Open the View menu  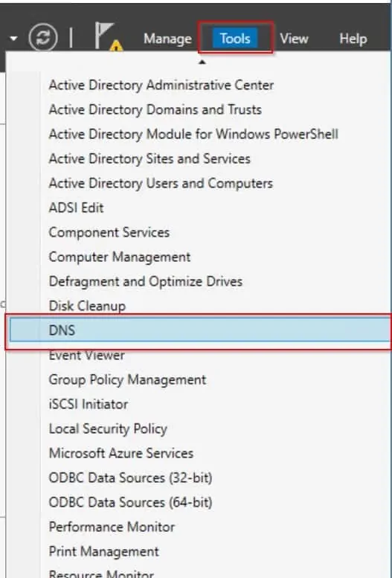(294, 39)
